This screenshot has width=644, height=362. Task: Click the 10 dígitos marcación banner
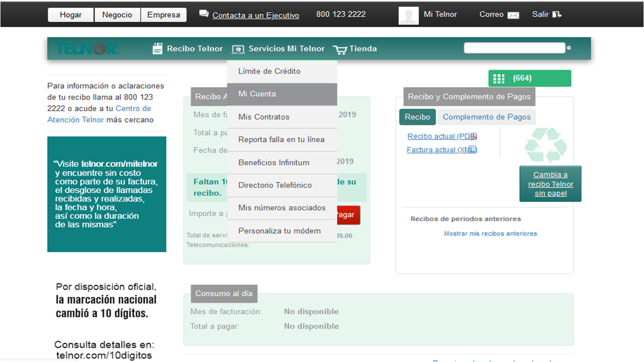pyautogui.click(x=106, y=322)
